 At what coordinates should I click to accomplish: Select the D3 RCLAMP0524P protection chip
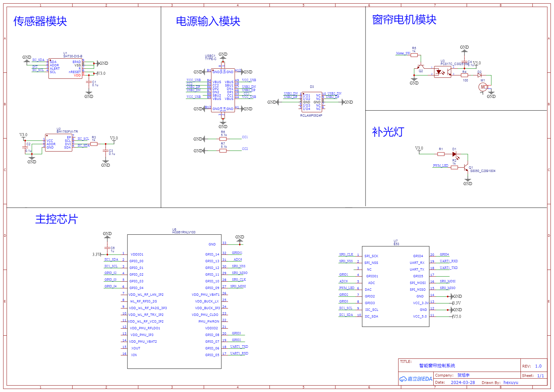(312, 102)
